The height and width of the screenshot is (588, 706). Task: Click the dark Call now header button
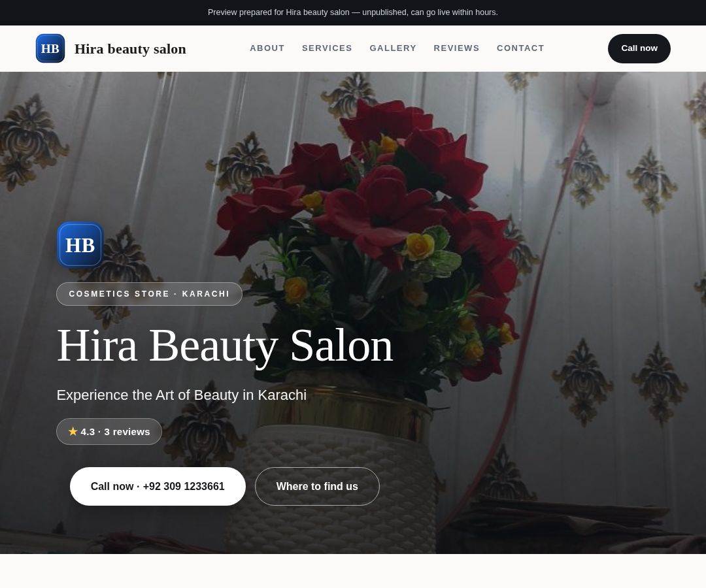[x=639, y=48]
